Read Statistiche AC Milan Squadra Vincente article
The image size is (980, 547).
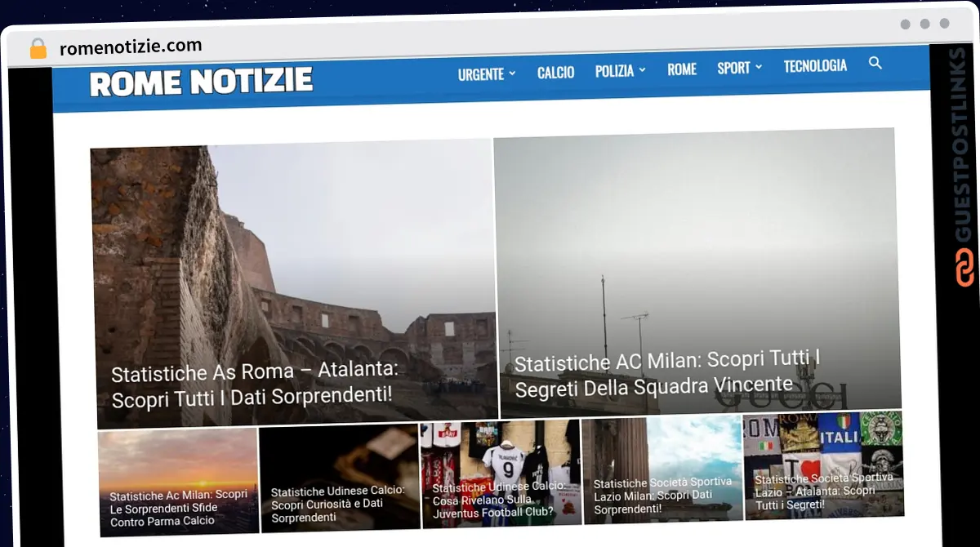tap(666, 372)
